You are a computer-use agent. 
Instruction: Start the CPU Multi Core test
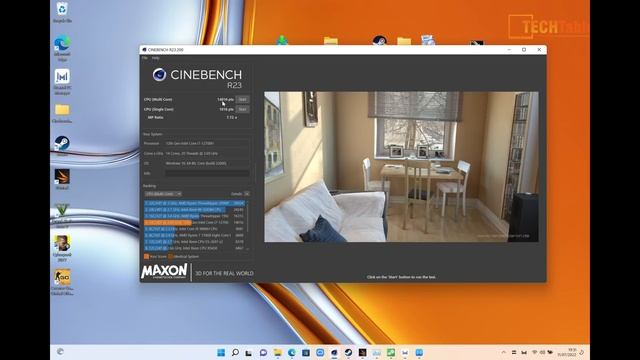242,99
